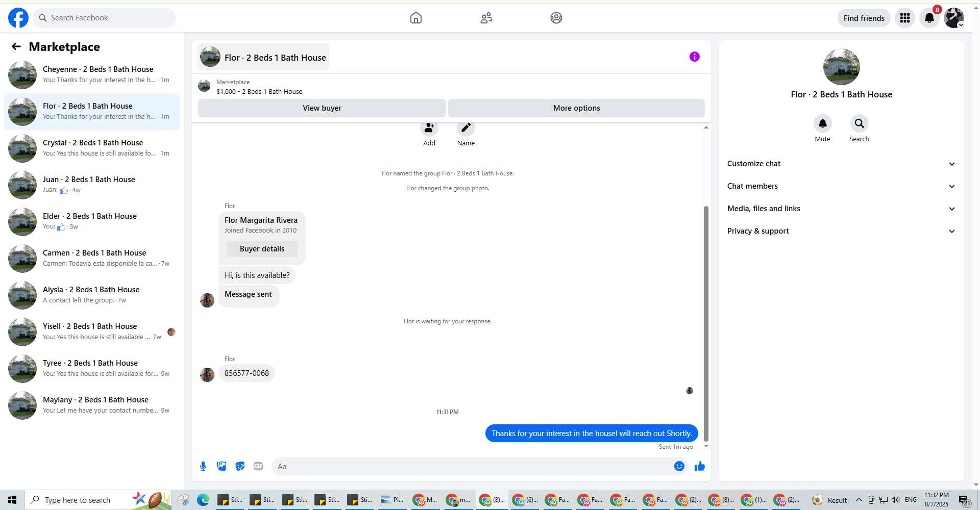Open account profile picture menu

953,18
